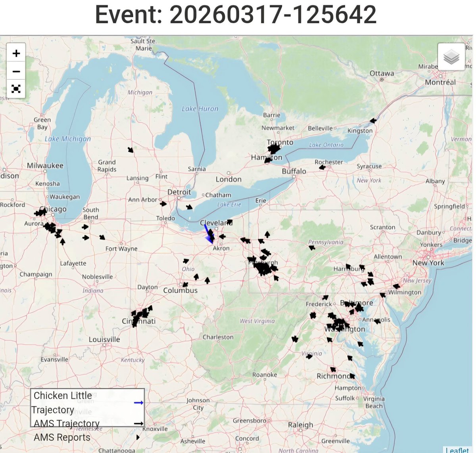Select the report marker west of Wilmington

(382, 295)
